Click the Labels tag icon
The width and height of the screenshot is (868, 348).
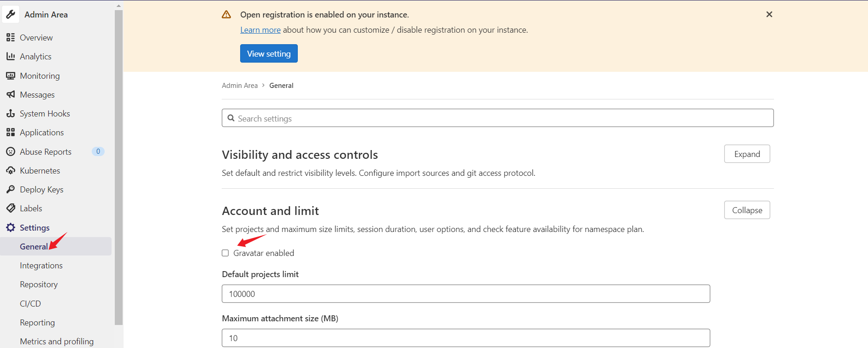tap(11, 208)
